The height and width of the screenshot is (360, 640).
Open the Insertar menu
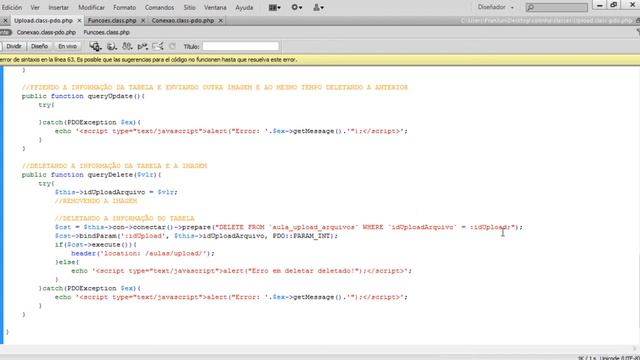click(59, 7)
